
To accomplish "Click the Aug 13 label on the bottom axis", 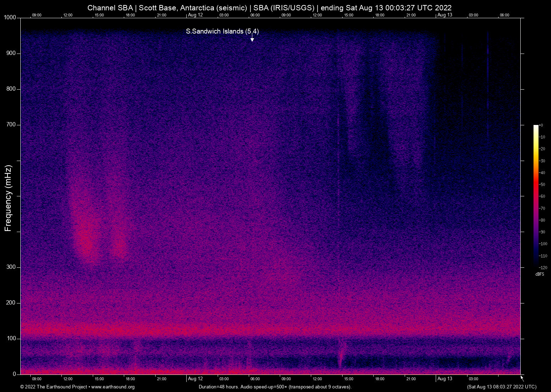I will tap(445, 379).
